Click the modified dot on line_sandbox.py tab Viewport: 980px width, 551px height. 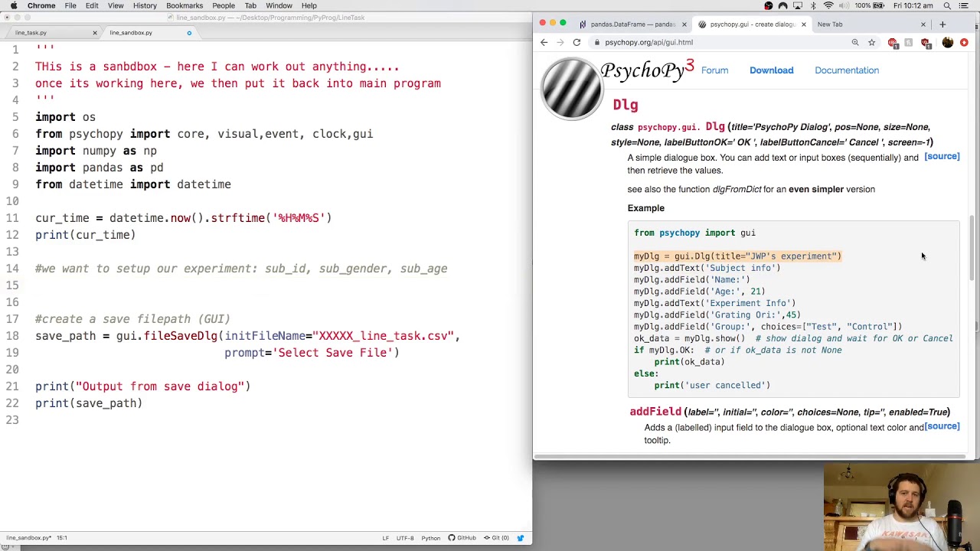pos(189,33)
